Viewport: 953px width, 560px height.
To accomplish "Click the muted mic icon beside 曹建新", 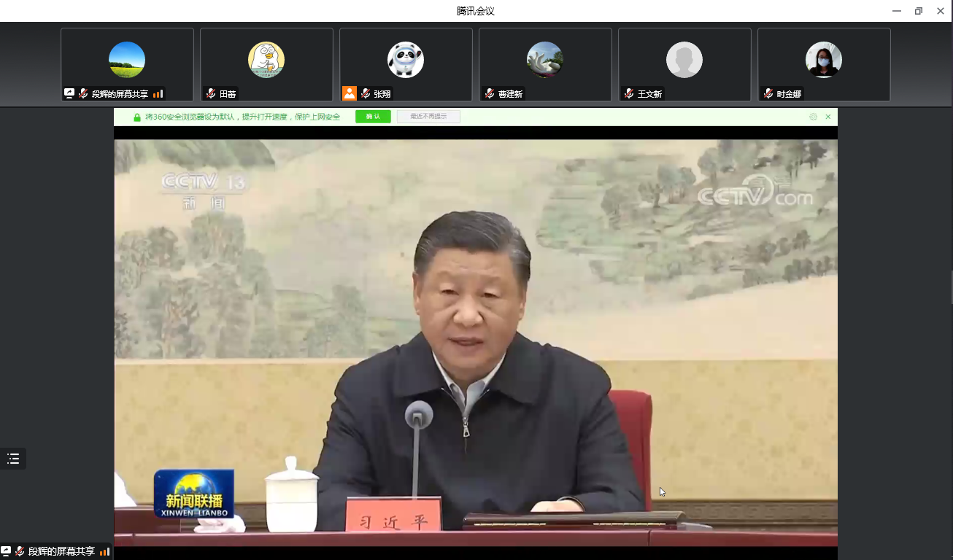I will (x=490, y=94).
